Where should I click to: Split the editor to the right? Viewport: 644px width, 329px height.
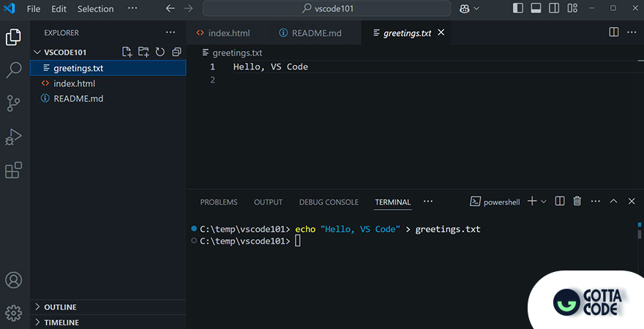tap(613, 32)
